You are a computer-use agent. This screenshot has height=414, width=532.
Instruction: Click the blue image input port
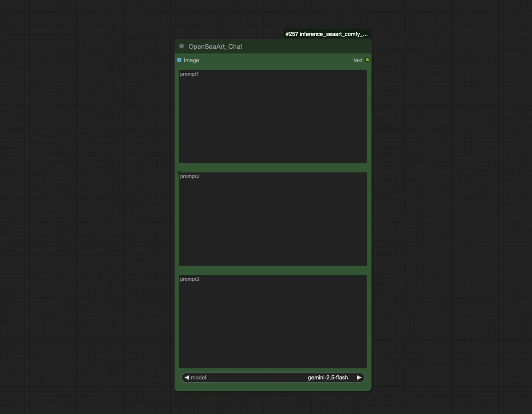(x=179, y=60)
